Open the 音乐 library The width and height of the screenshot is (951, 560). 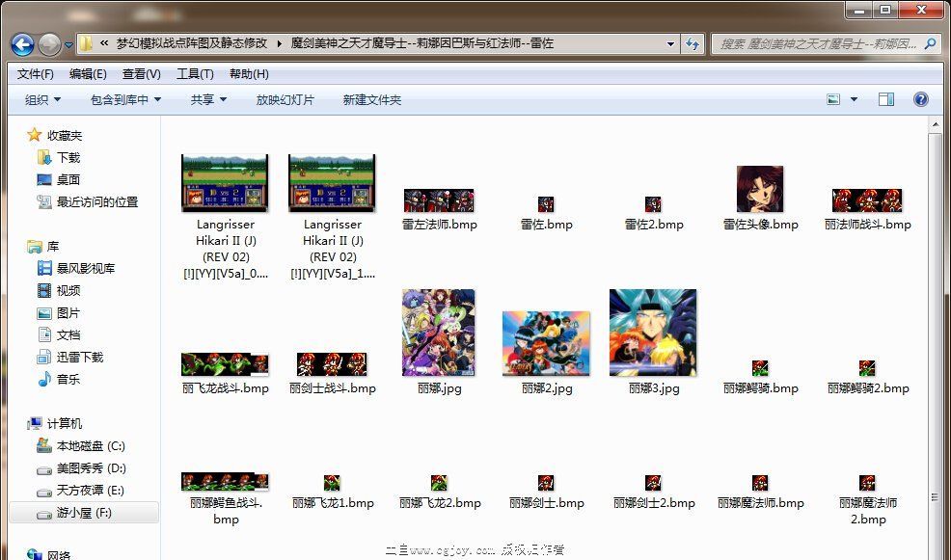pos(58,380)
